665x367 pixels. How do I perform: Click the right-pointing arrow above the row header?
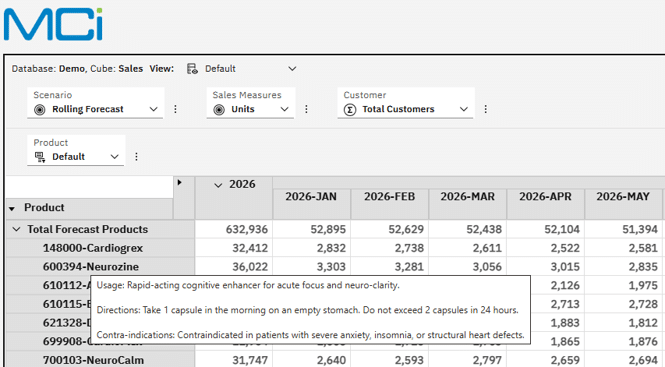[179, 182]
